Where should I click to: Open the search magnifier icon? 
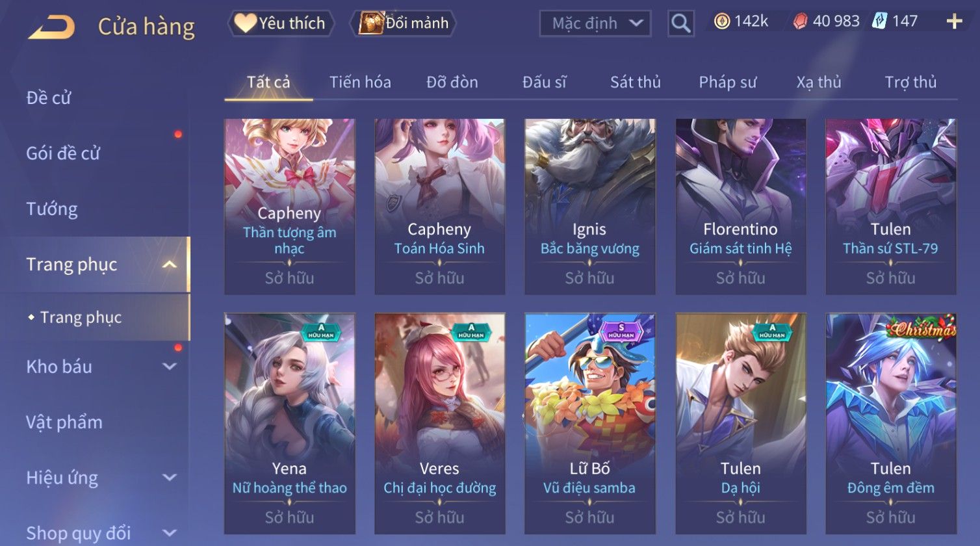pos(680,23)
